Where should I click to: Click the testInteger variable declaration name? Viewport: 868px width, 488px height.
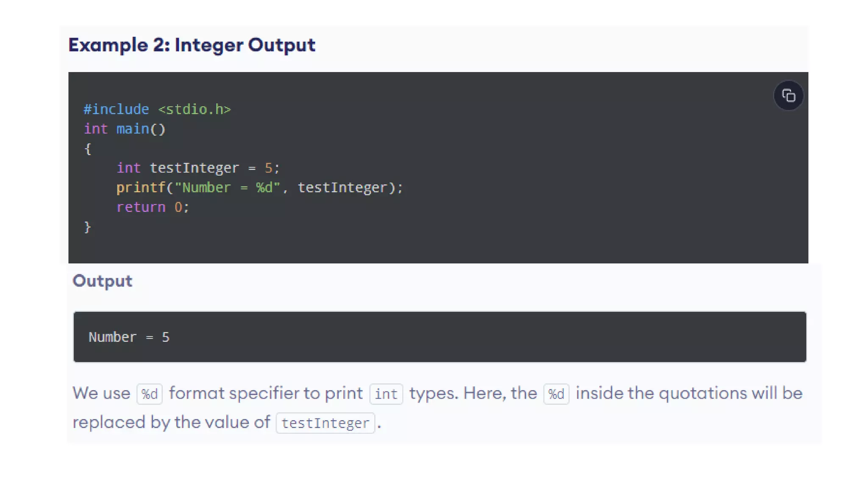click(194, 168)
